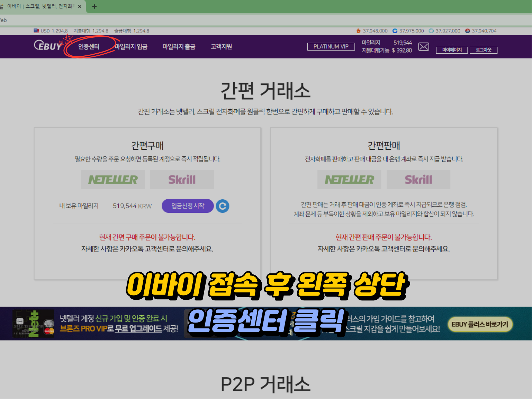Click the 로그아웃 button
532x399 pixels.
pyautogui.click(x=484, y=50)
